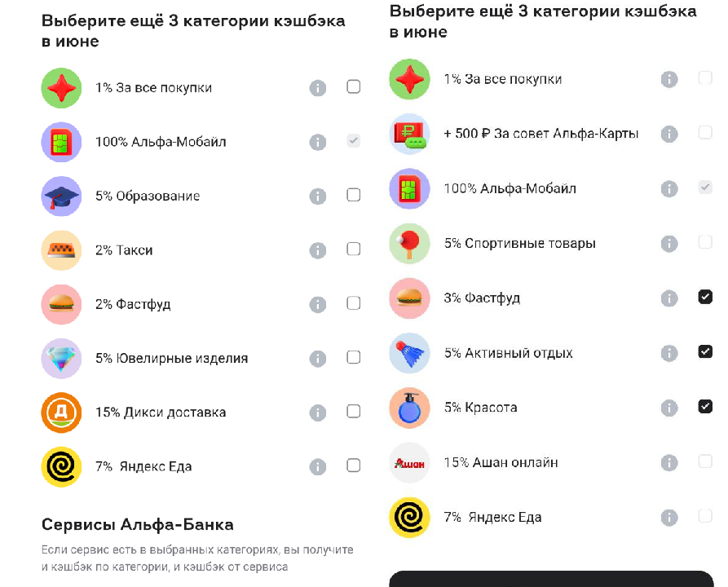Show info for 15% Ашан онлайн
The image size is (728, 587).
669,462
